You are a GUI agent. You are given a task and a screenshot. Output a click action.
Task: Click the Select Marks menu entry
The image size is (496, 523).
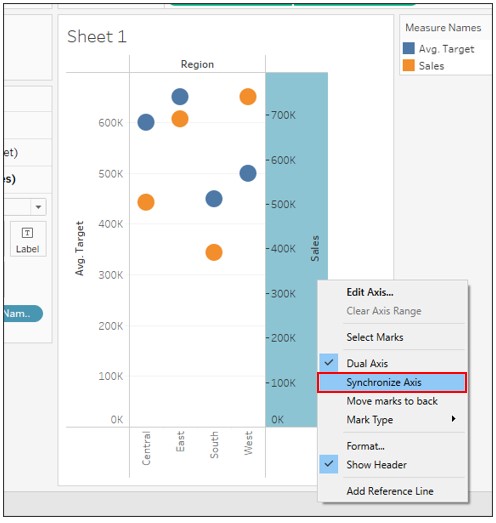click(375, 337)
